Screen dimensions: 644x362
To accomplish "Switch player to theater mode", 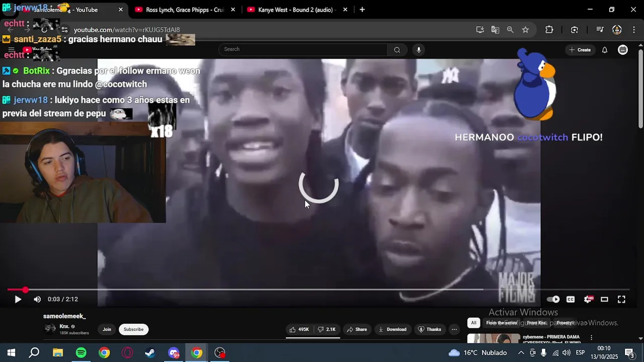I will 604,299.
